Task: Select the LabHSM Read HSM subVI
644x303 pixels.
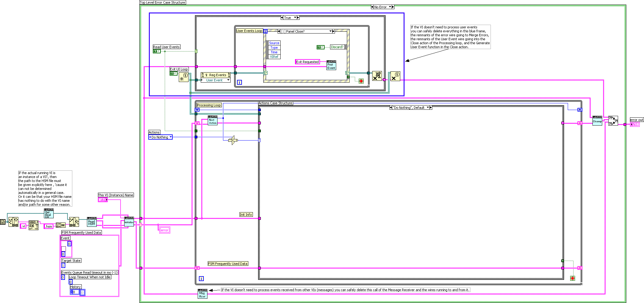Action: tap(92, 222)
